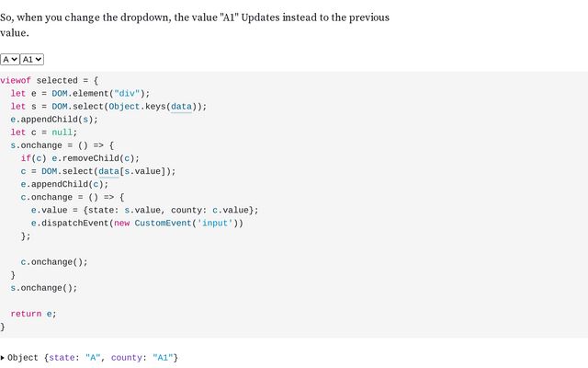The image size is (588, 368).
Task: Click underlined "data" in data[s.value] line
Action: tap(108, 171)
